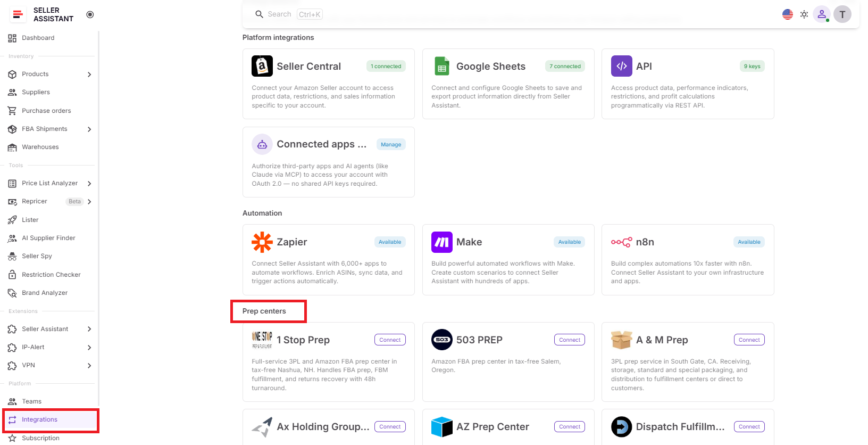This screenshot has height=445, width=868.
Task: Click the Make logo icon
Action: (442, 242)
